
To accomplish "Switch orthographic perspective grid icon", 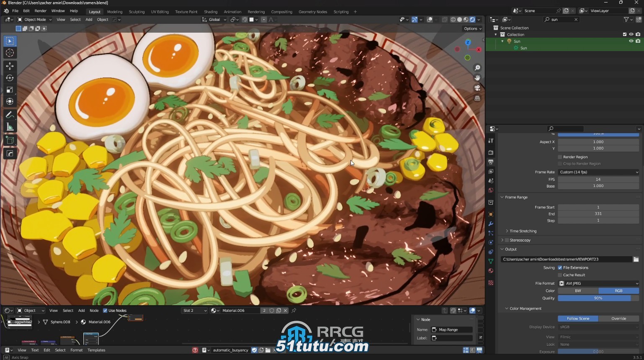I will (477, 98).
